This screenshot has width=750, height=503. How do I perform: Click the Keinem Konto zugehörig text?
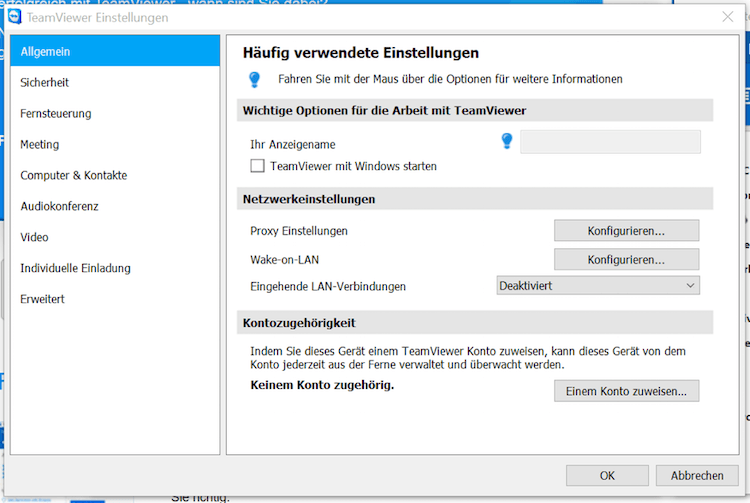tap(322, 385)
